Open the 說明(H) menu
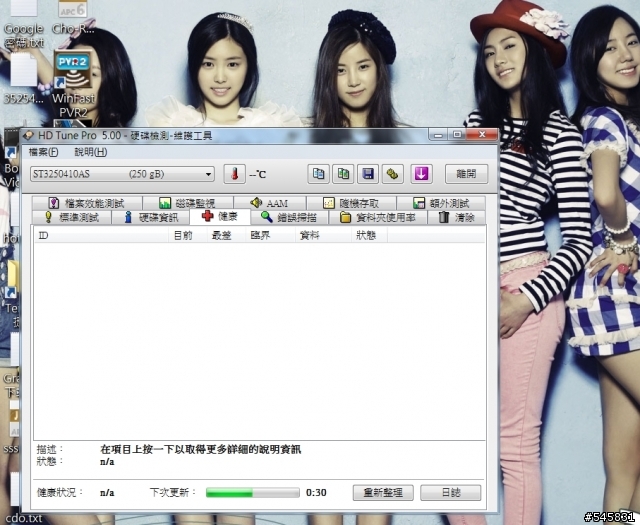The image size is (640, 525). [90, 152]
